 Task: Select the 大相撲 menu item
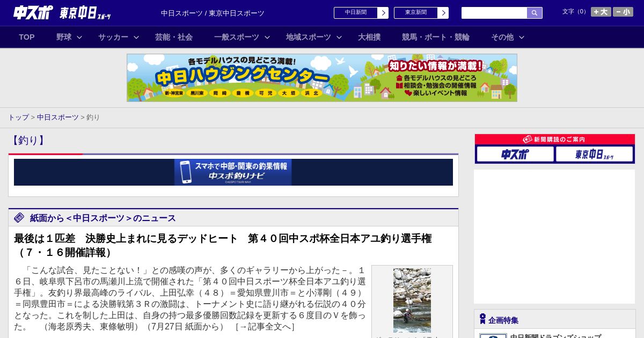tap(369, 37)
